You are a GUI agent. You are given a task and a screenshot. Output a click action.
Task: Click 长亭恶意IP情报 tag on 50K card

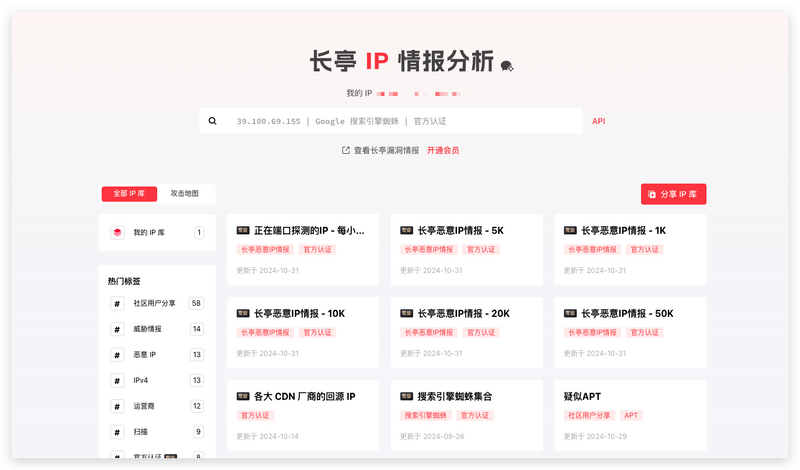[592, 332]
